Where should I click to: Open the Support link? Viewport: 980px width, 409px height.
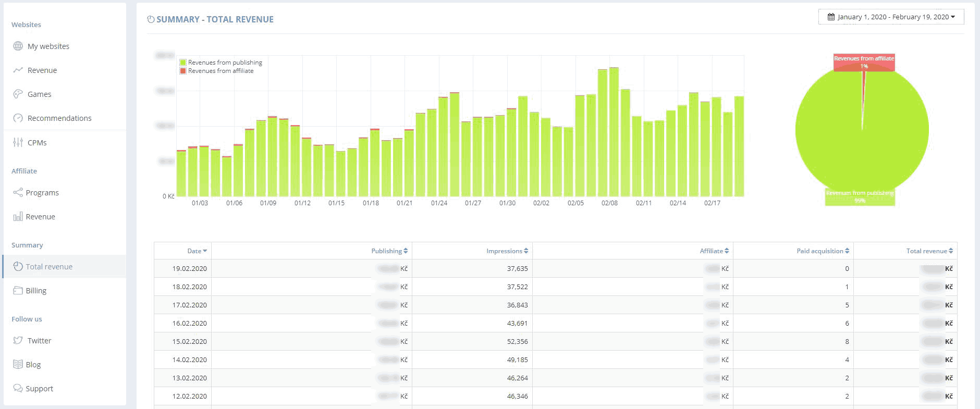[40, 388]
